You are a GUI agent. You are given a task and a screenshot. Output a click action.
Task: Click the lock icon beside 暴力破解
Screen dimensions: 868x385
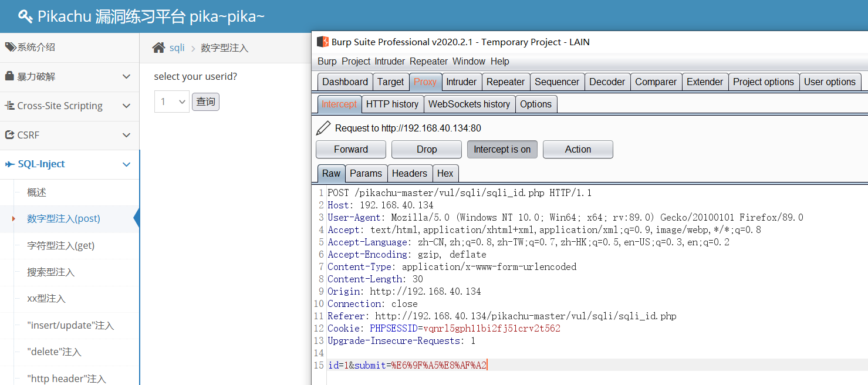coord(9,76)
